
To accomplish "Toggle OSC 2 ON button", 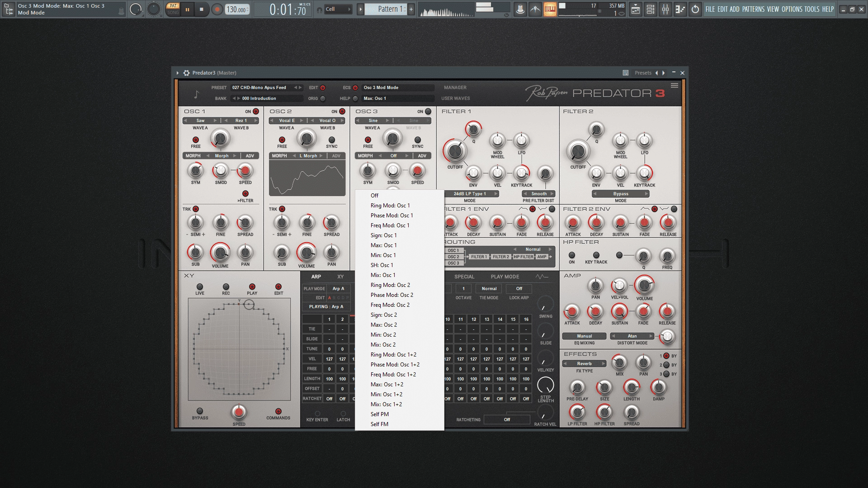I will [x=342, y=112].
